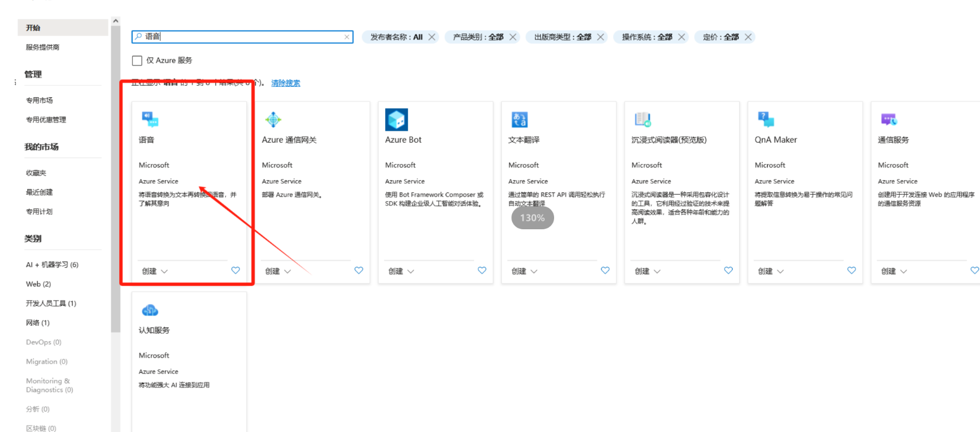Select Migration (0) category

click(46, 361)
